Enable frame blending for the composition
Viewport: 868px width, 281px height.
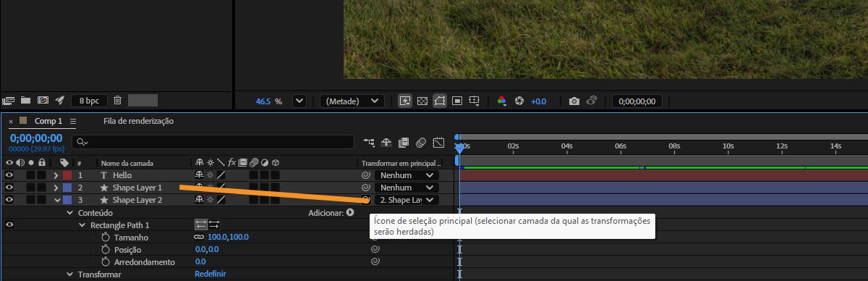404,142
